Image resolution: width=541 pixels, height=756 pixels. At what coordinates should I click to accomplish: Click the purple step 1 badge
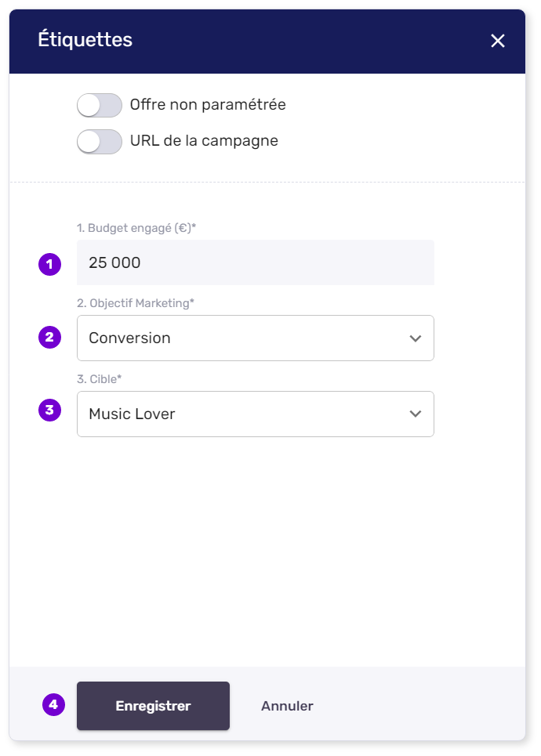49,264
